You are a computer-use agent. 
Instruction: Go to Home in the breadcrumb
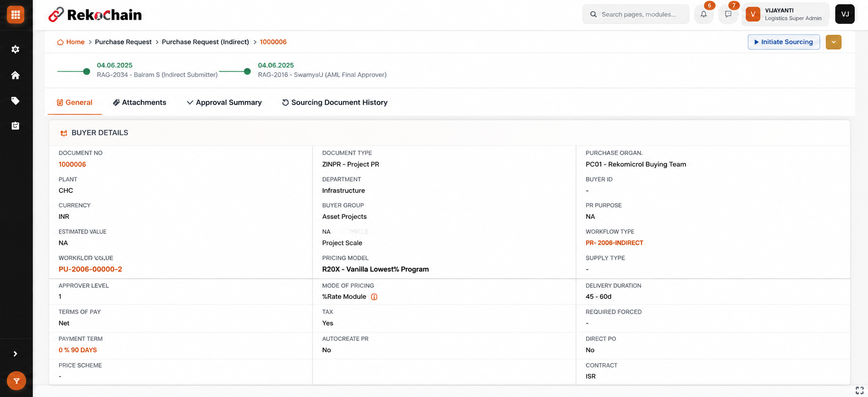[x=75, y=42]
